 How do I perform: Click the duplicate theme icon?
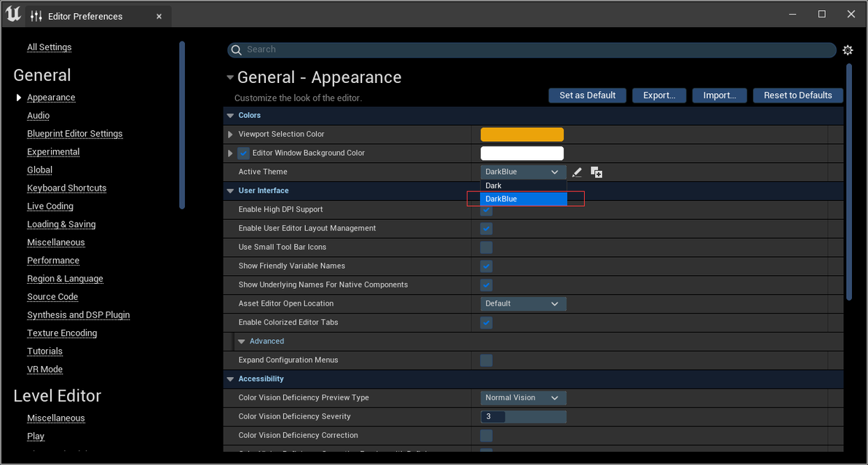[596, 172]
